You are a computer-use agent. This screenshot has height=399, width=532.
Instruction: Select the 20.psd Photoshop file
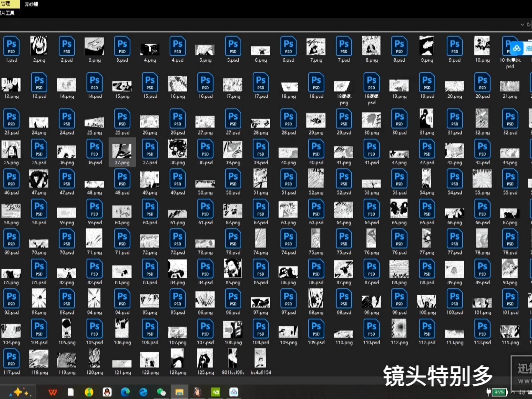point(482,82)
